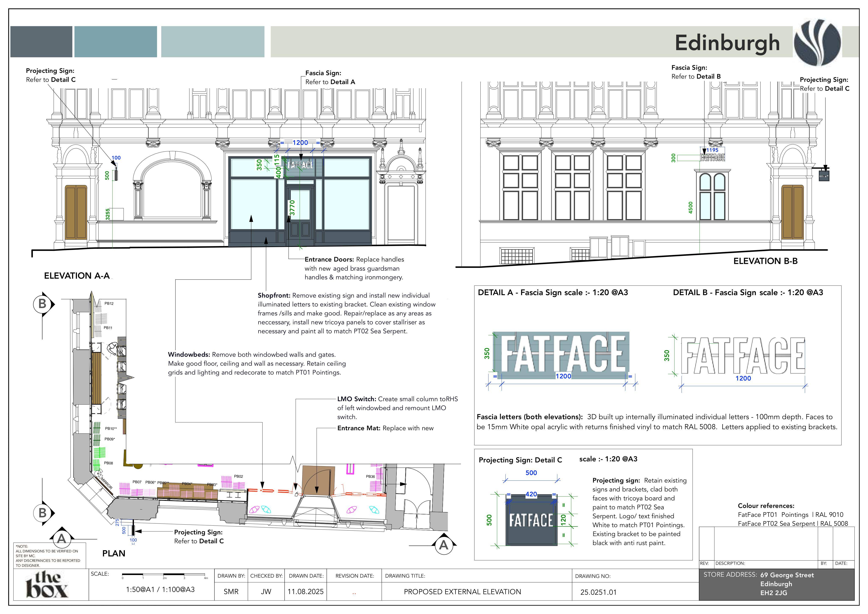Viewport: 868px width, 614px height.
Task: Click the A section marker beside the PLAN label
Action: [x=62, y=538]
